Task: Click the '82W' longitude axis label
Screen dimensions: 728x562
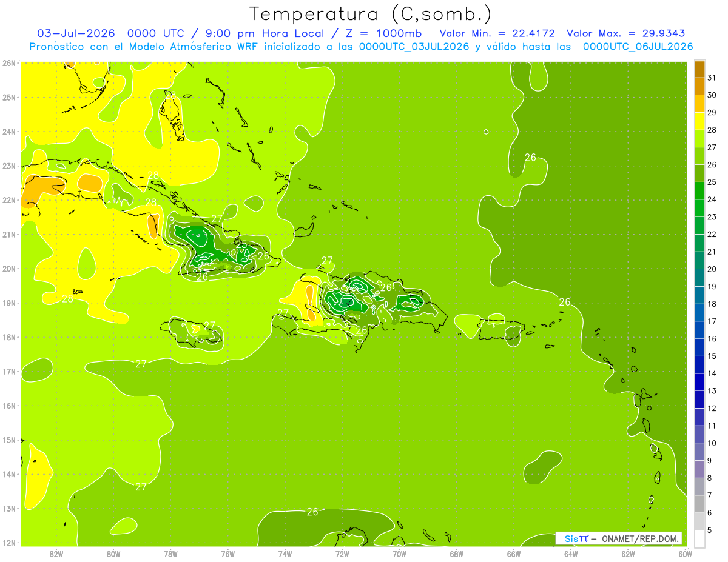Action: pyautogui.click(x=56, y=554)
